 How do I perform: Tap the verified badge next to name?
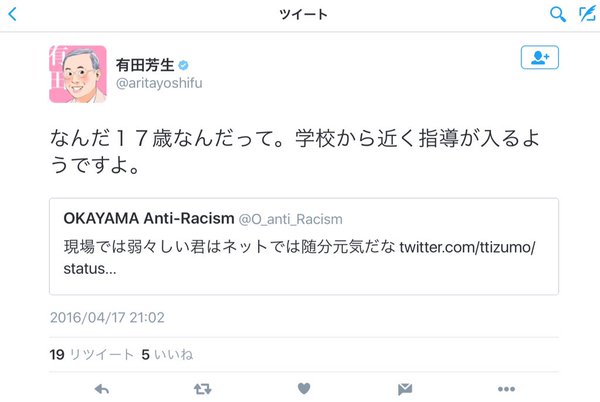pos(184,65)
